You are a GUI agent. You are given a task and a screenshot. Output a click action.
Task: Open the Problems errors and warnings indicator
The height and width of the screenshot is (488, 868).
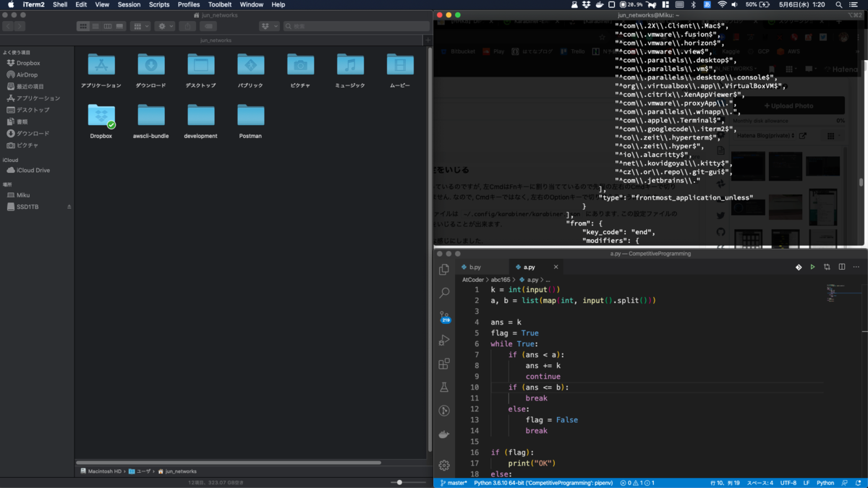[x=637, y=483]
